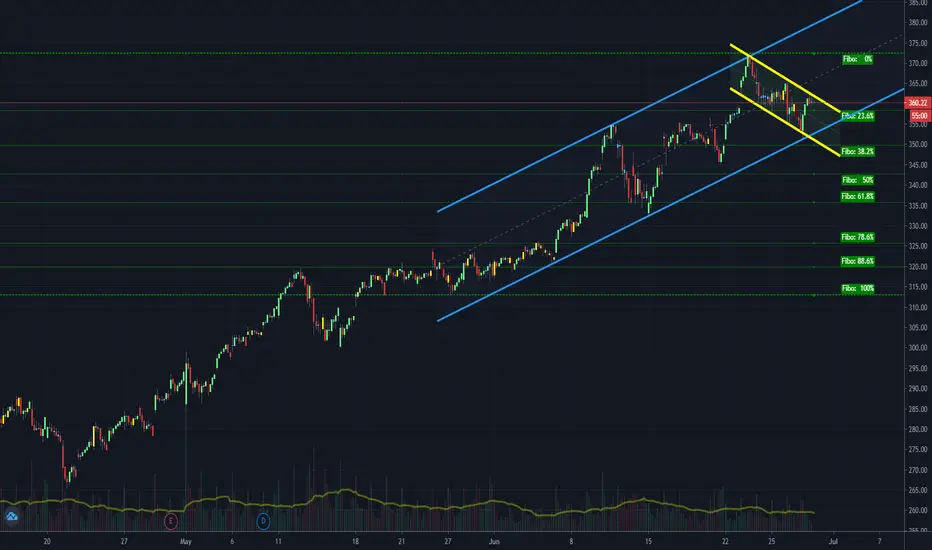Viewport: 932px width, 550px height.
Task: Click the '20' date on time axis
Action: pos(47,542)
